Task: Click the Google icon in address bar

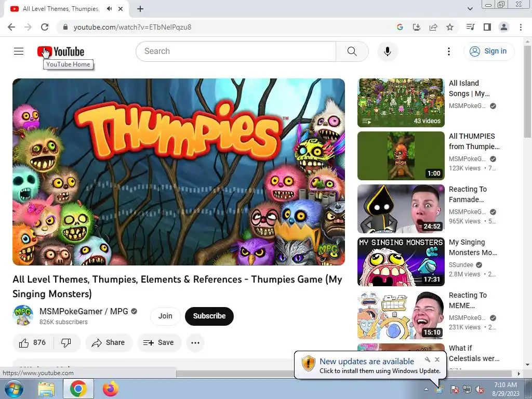Action: coord(400,27)
